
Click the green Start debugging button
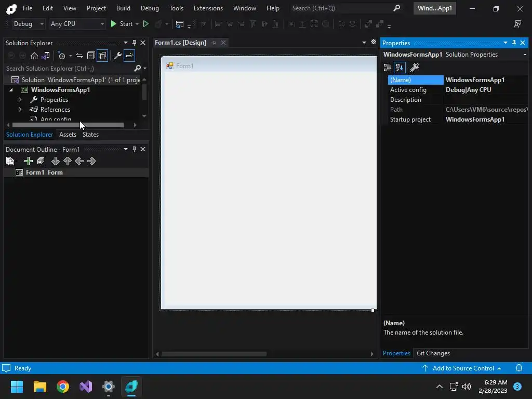point(114,24)
